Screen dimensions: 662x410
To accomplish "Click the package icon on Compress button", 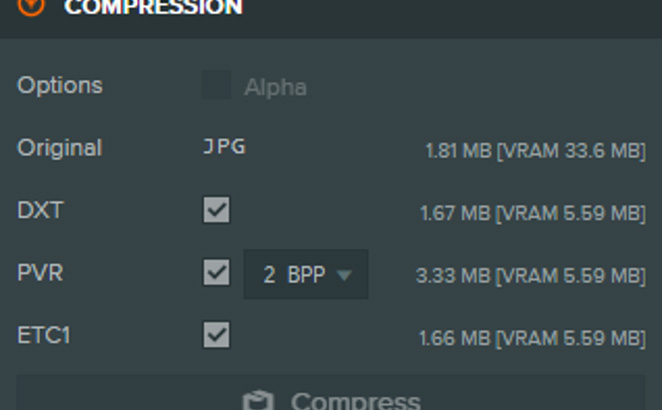I will pyautogui.click(x=259, y=402).
